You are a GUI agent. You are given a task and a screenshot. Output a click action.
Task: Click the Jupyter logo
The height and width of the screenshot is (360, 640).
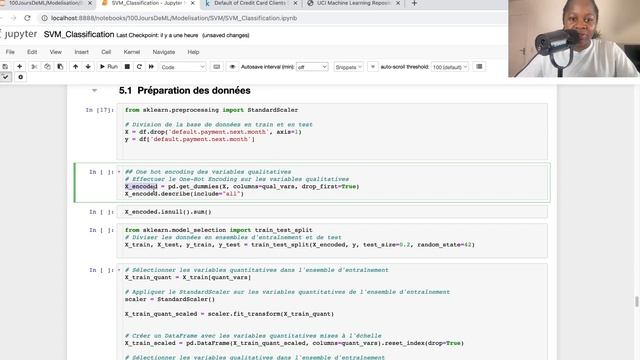[x=19, y=34]
